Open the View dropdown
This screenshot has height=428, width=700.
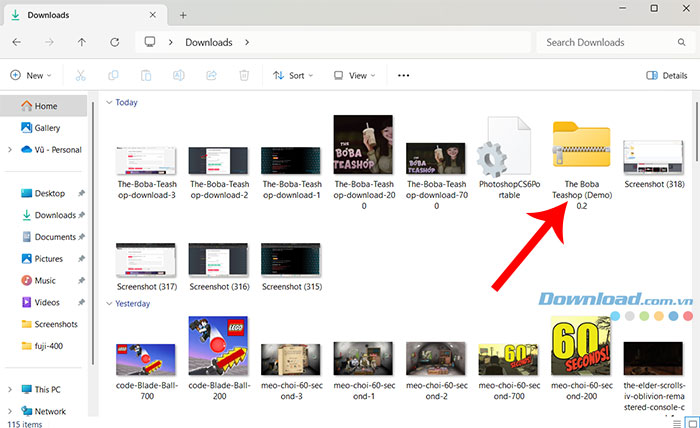click(354, 75)
